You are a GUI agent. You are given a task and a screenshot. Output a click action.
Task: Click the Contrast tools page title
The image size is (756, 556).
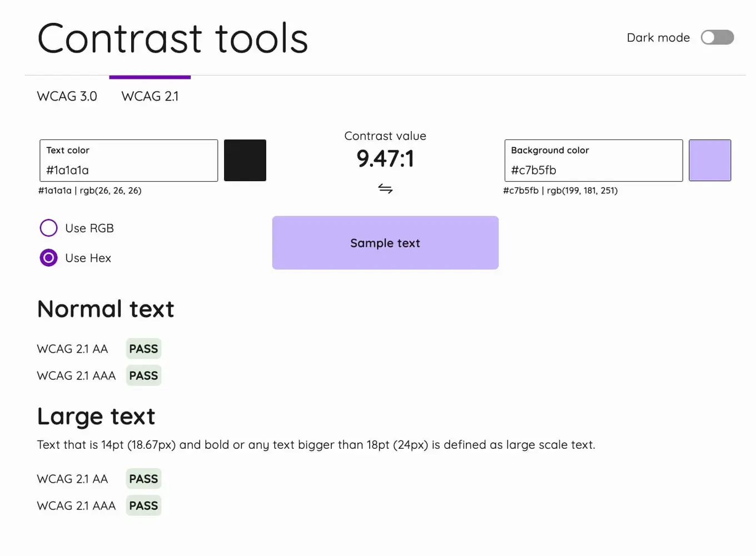tap(172, 37)
